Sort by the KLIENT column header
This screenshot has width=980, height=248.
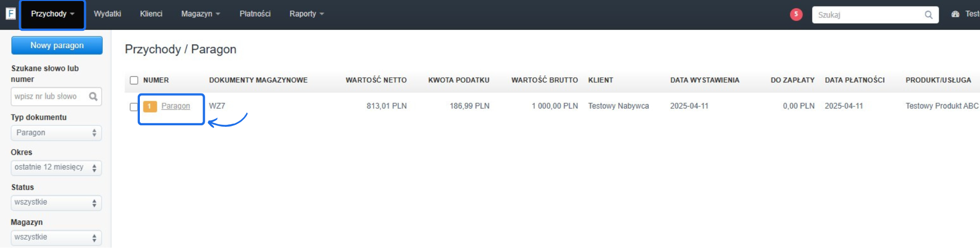pos(601,80)
